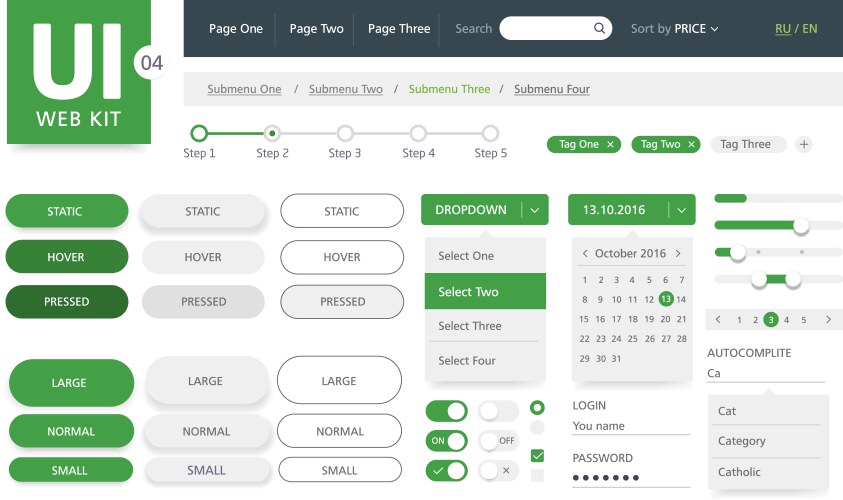Click the single-handle slider knob at the right end of the green bar
This screenshot has width=843, height=500.
click(801, 226)
